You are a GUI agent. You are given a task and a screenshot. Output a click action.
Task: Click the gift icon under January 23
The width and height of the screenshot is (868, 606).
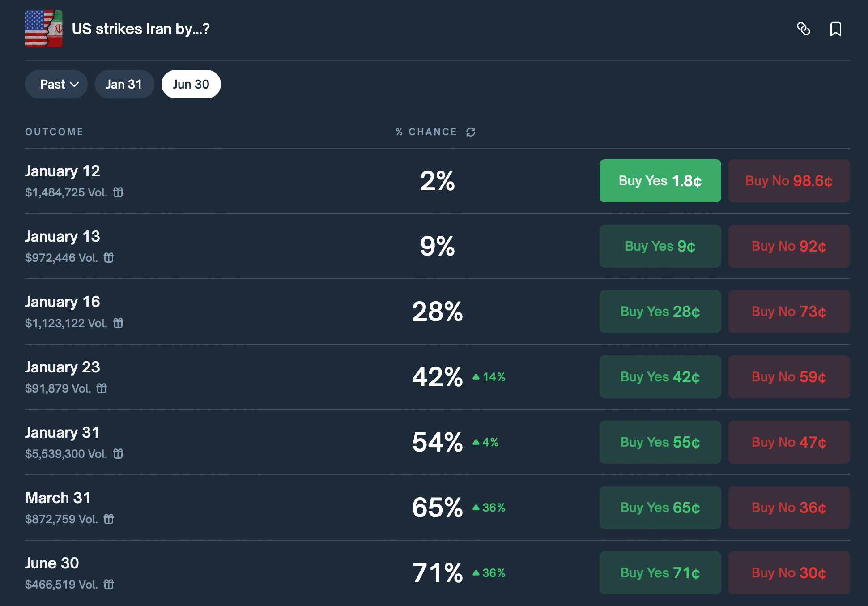pos(102,388)
